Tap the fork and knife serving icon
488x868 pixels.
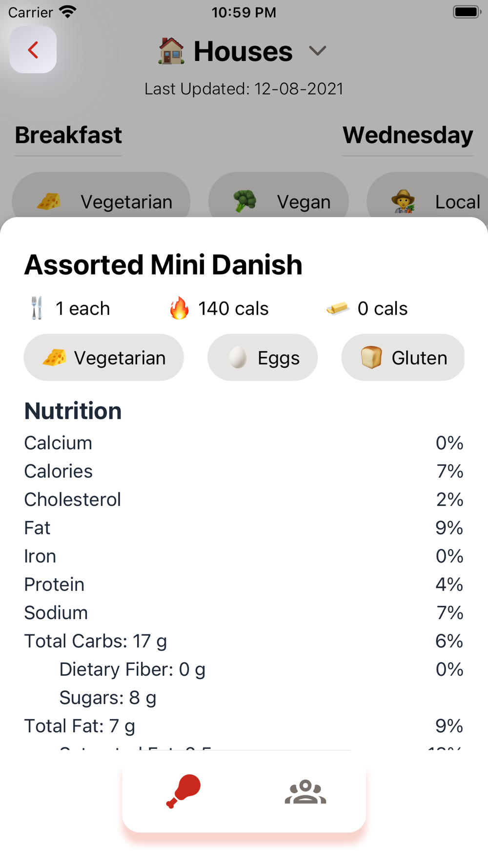coord(37,309)
